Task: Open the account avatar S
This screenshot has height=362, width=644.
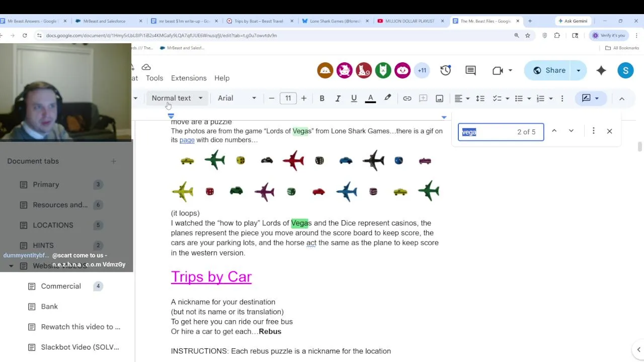Action: click(625, 70)
